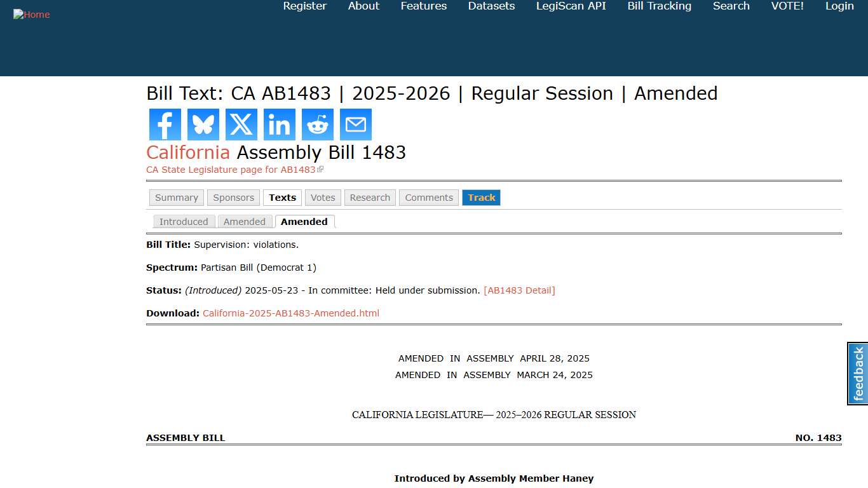
Task: Click the AB1483 Detail link
Action: click(520, 290)
